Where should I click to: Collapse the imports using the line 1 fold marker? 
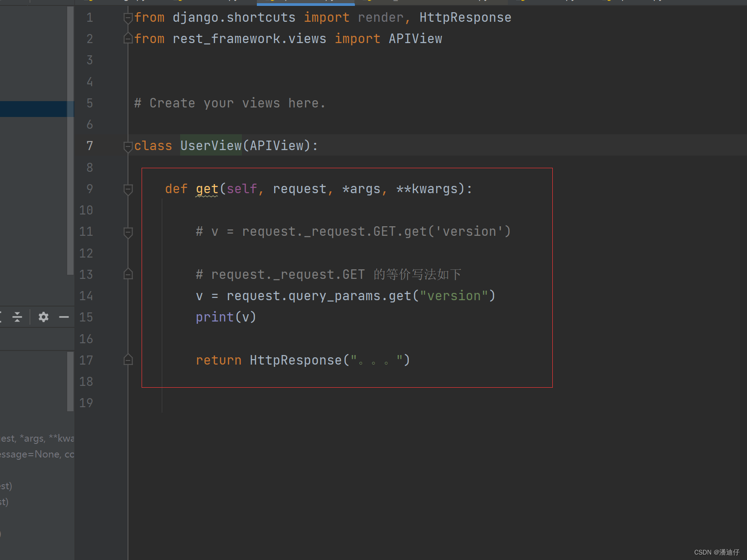(x=128, y=17)
